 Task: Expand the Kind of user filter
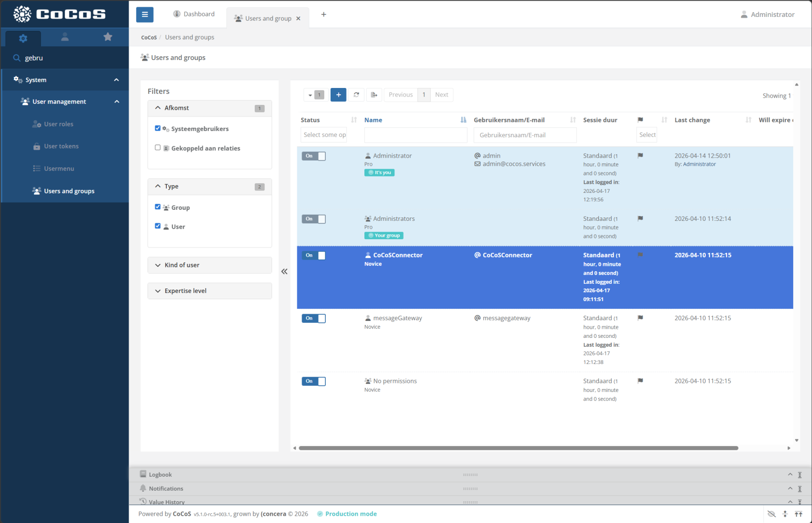pos(210,265)
